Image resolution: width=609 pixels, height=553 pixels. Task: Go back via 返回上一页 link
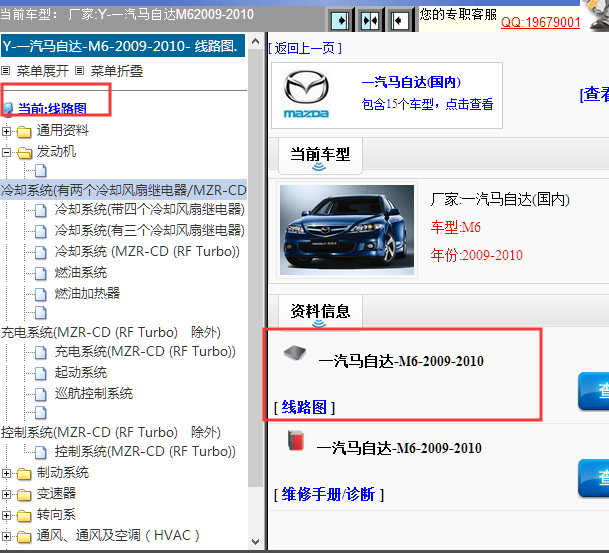point(305,49)
